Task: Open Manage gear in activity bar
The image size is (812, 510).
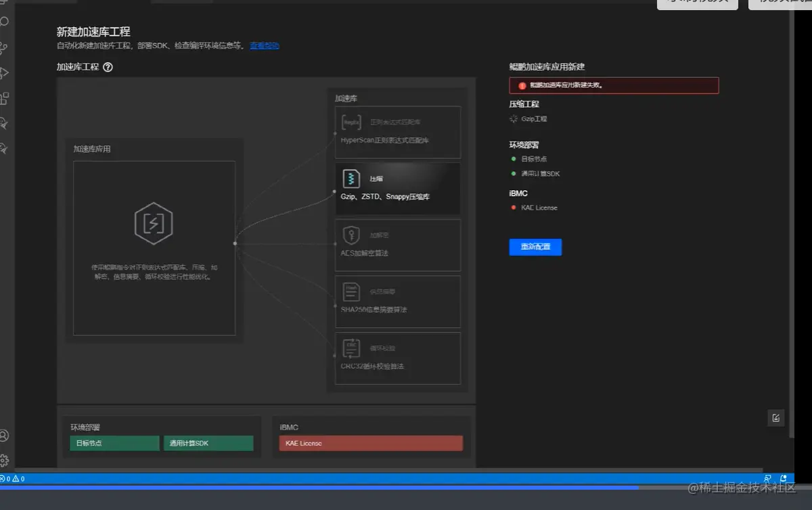Action: (x=4, y=461)
